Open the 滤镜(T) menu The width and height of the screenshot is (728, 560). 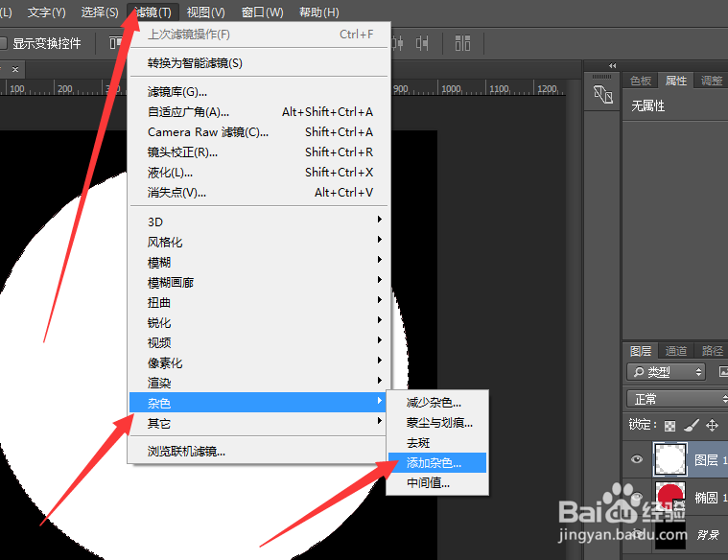(153, 12)
